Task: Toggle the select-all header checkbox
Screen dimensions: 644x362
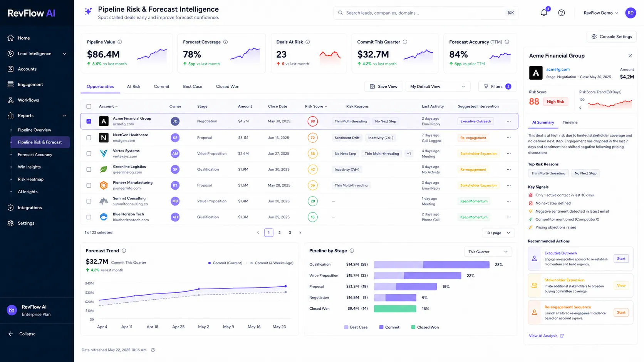Action: (x=89, y=107)
